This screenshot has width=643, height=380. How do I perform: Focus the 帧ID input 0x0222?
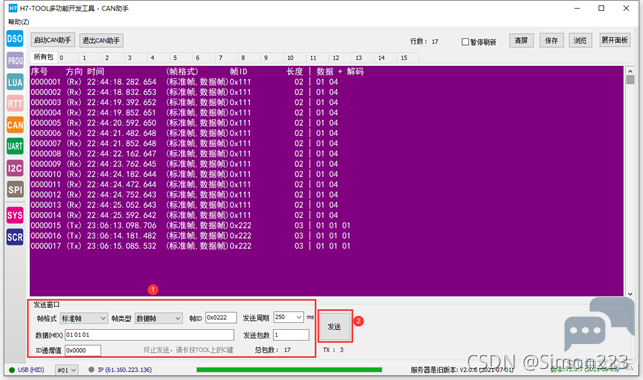click(x=221, y=317)
